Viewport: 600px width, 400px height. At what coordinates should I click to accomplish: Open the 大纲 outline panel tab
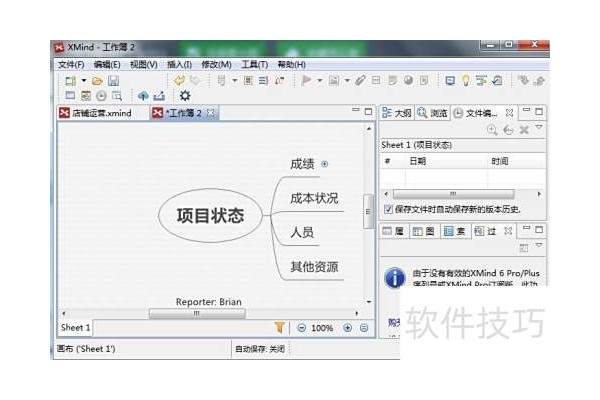click(396, 113)
